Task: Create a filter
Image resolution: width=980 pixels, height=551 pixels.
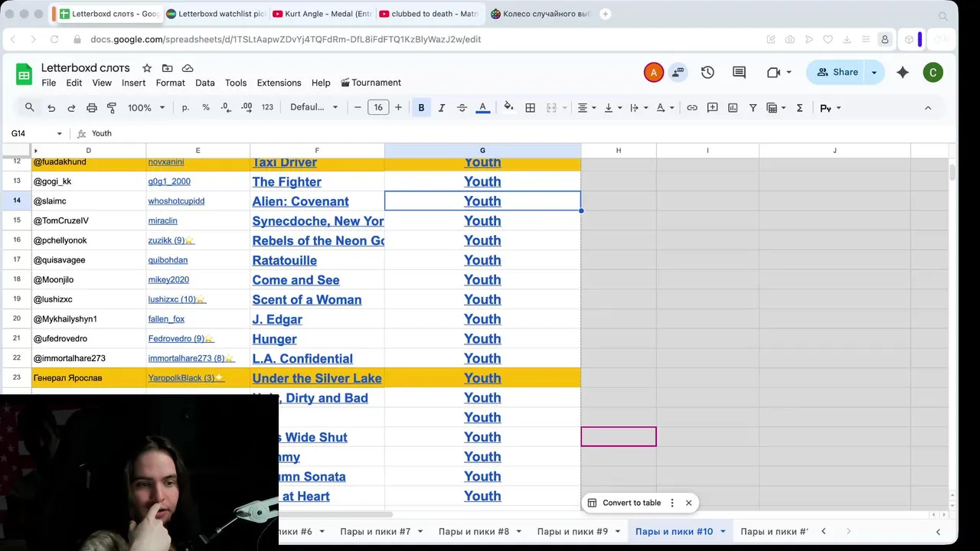Action: pyautogui.click(x=753, y=108)
